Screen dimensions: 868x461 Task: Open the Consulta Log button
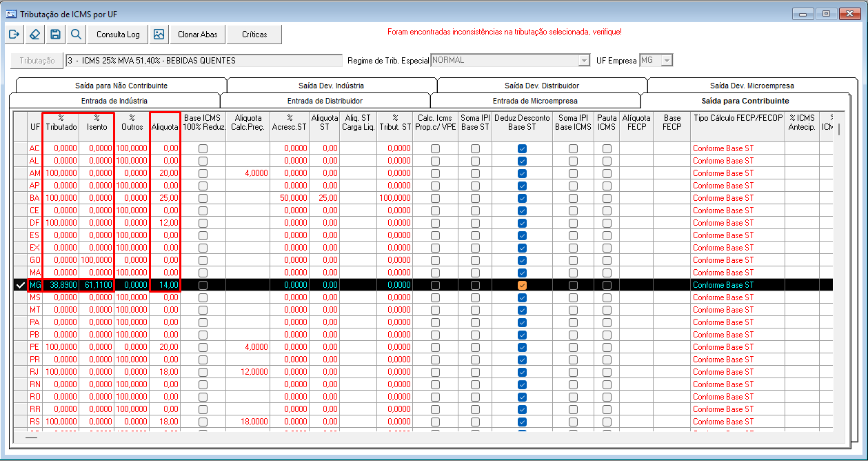tap(118, 35)
